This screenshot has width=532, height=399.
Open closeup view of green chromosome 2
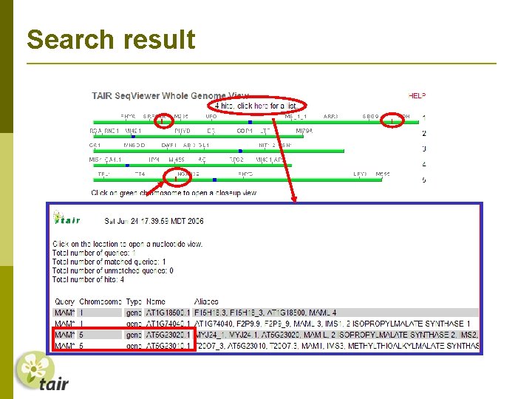[x=199, y=137]
